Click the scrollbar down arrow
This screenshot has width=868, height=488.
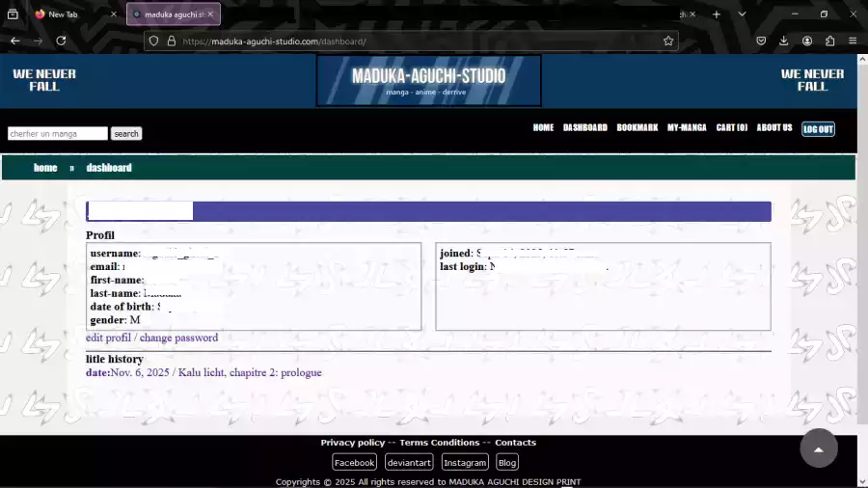[862, 483]
